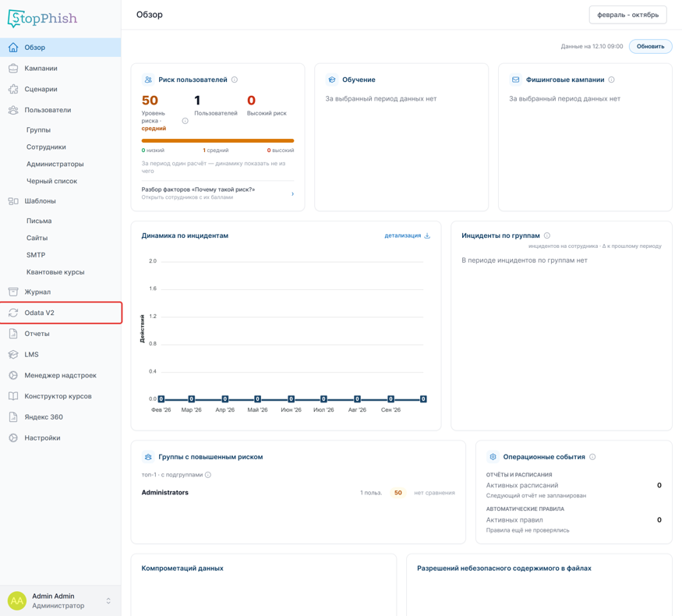Click the sync icon beside Odata V2
This screenshot has height=616, width=682.
pyautogui.click(x=13, y=313)
